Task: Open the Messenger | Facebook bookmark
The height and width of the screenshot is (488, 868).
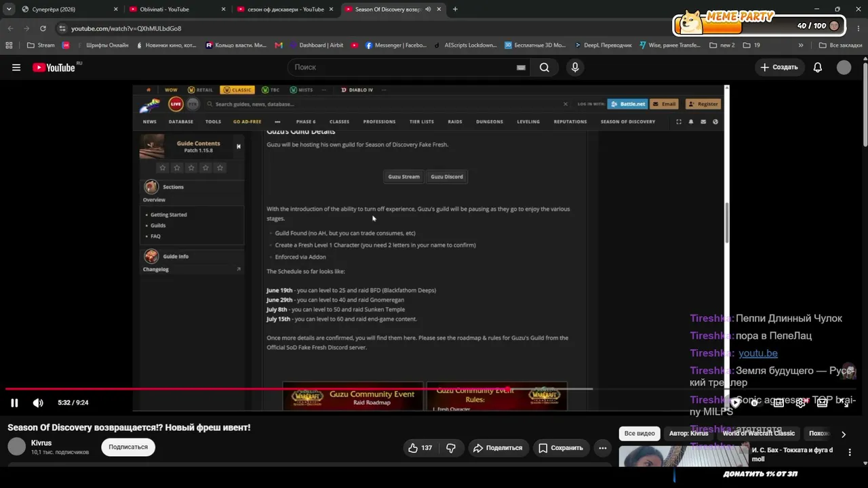Action: tap(396, 45)
